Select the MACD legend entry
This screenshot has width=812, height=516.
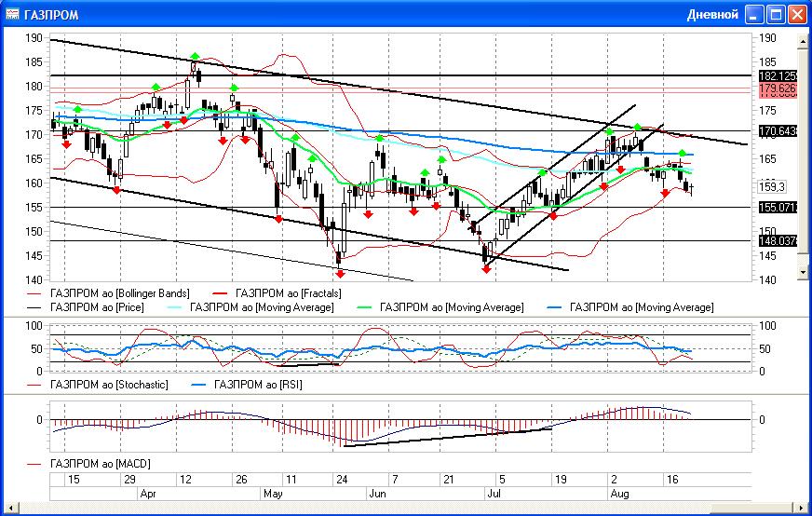pos(88,464)
